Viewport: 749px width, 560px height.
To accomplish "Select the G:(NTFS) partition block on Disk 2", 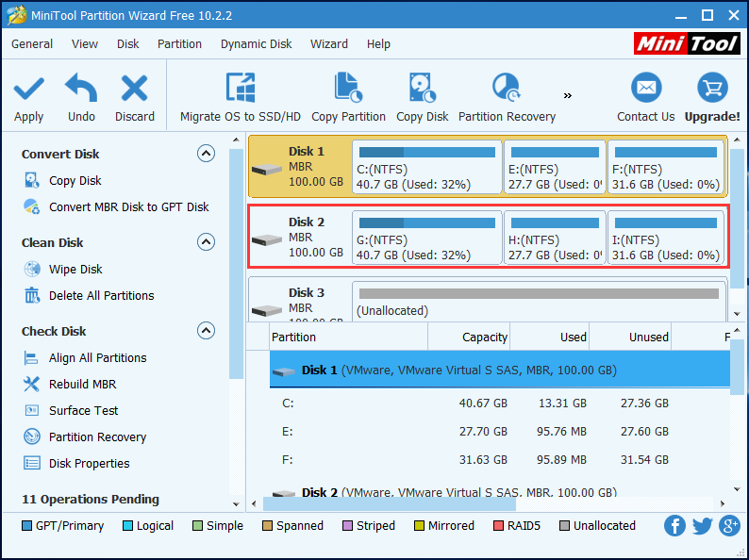I will coord(427,238).
